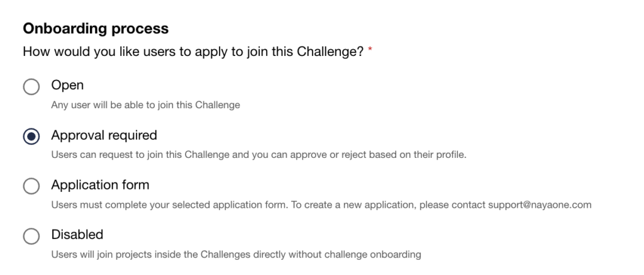
Task: Click the 'Disabled' option label
Action: [x=77, y=235]
